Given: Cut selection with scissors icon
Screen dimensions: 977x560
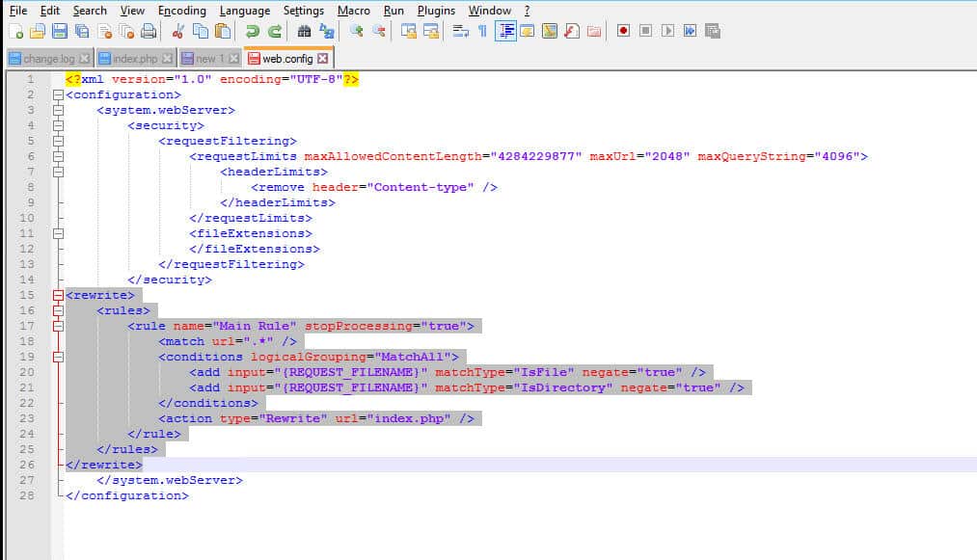Looking at the screenshot, I should [x=178, y=31].
